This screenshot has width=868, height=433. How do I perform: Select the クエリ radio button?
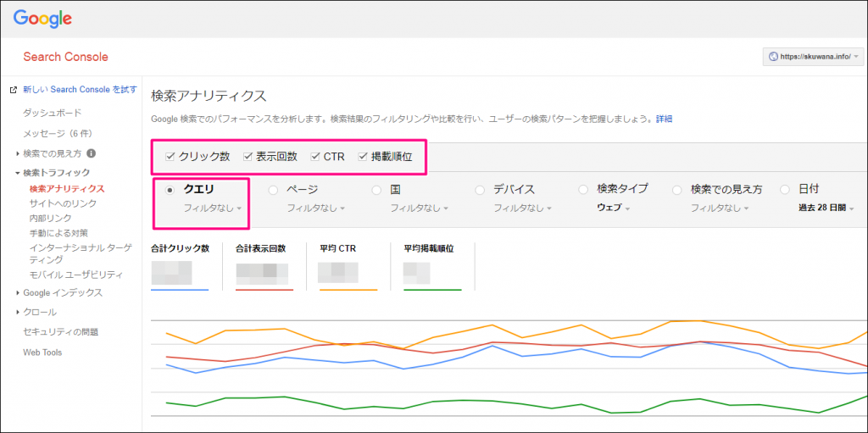tap(170, 190)
